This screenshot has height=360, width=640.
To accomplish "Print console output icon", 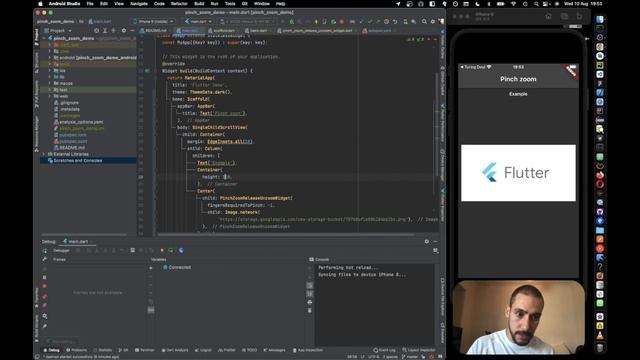I will [x=310, y=302].
